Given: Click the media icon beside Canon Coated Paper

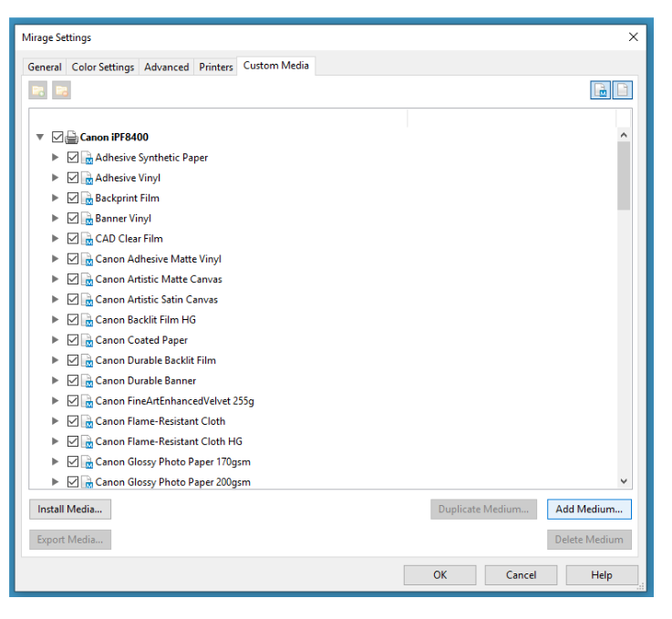Looking at the screenshot, I should pos(88,340).
